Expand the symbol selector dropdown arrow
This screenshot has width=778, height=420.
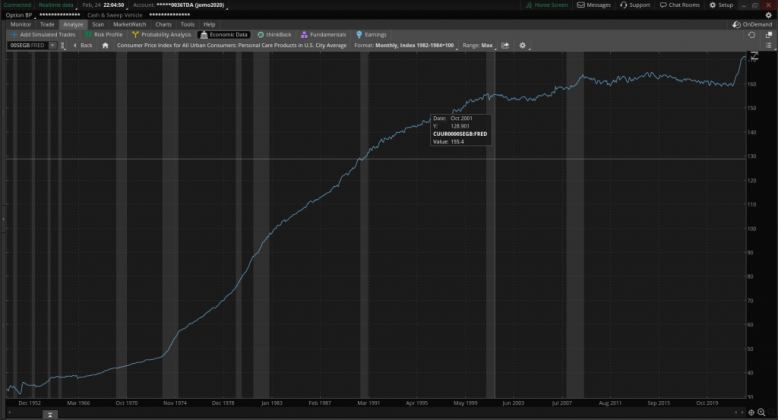tap(51, 45)
